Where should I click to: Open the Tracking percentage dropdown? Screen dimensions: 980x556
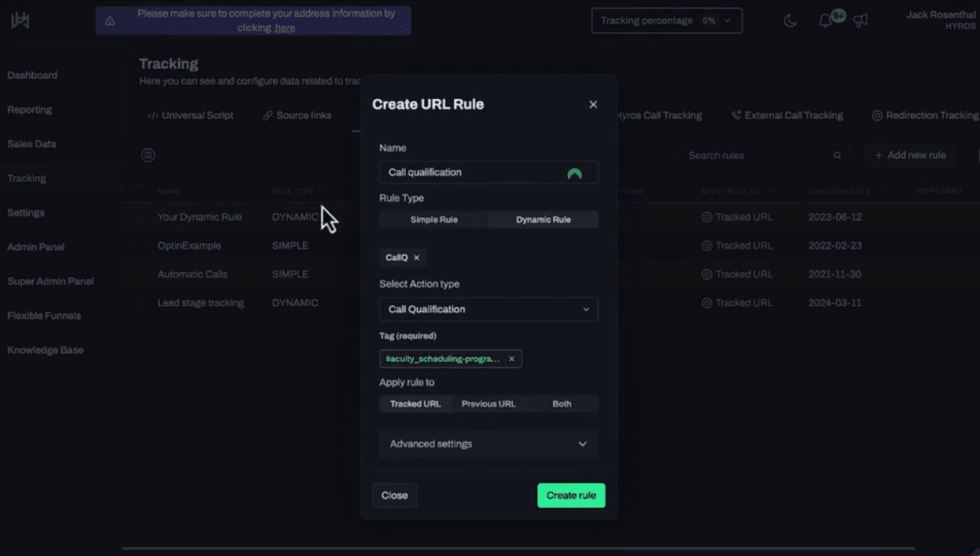point(667,21)
